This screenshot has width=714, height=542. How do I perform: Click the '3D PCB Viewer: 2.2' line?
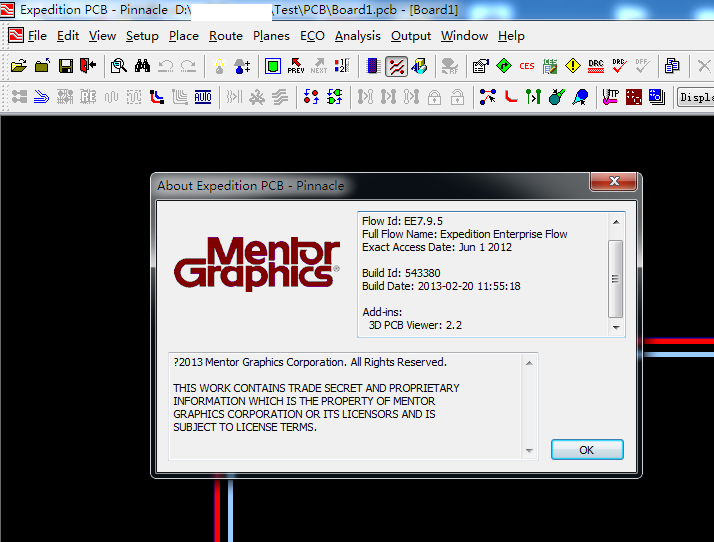pyautogui.click(x=415, y=325)
